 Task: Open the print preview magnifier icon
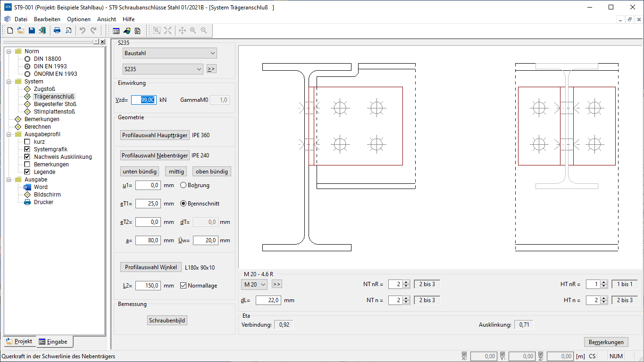tap(68, 31)
